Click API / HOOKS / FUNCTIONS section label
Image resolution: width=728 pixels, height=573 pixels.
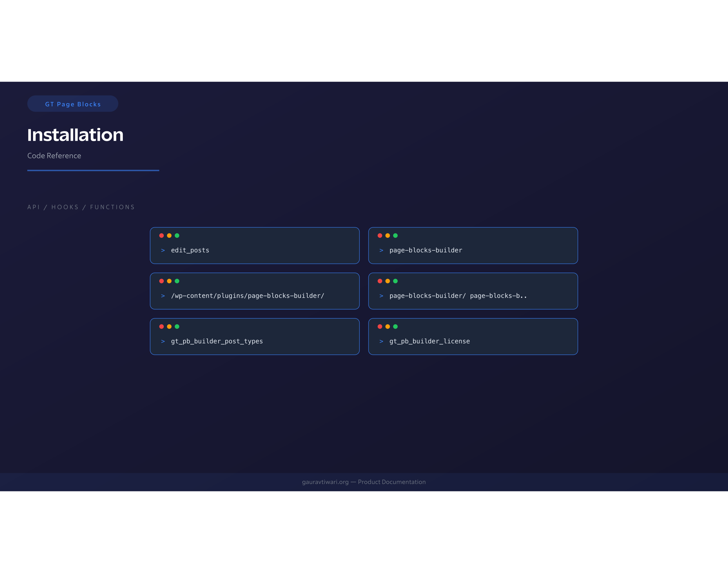coord(81,207)
